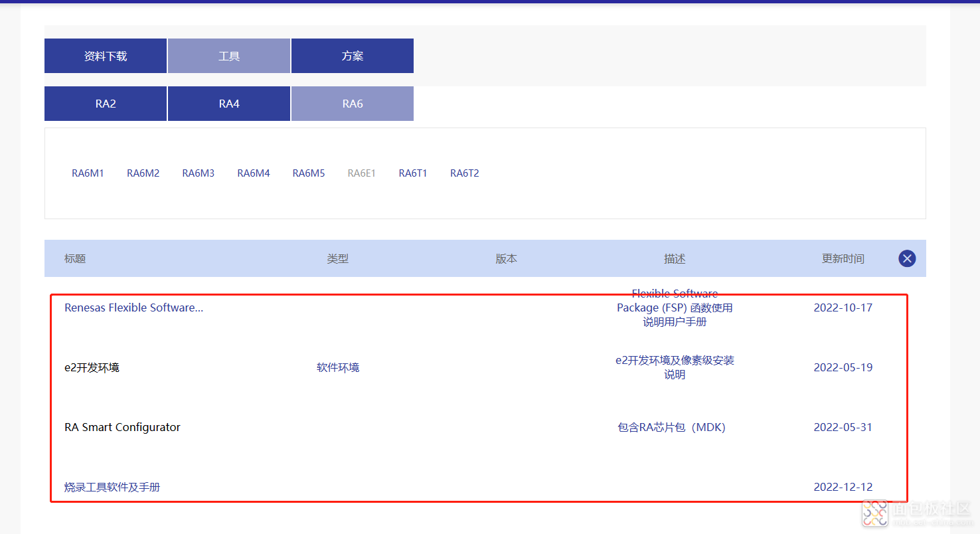This screenshot has width=980, height=534.
Task: Open the RA6M2 link
Action: 143,173
